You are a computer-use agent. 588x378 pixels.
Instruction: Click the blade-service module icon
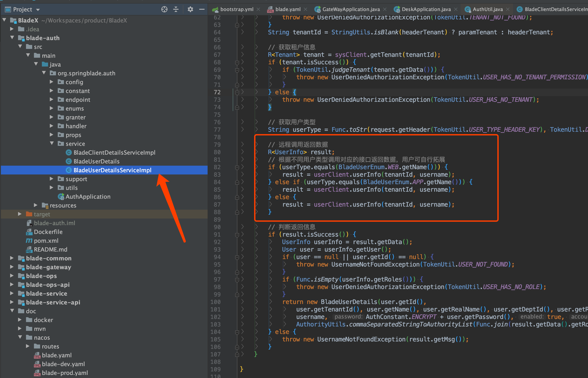point(21,294)
